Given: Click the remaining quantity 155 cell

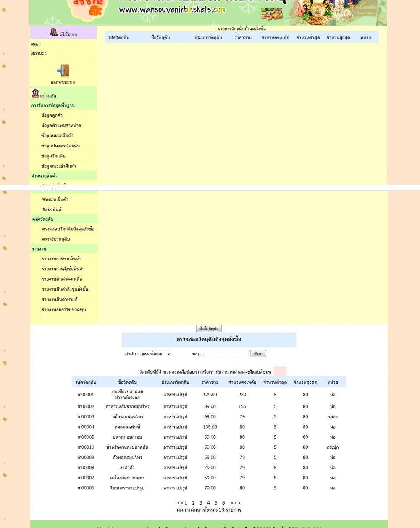Looking at the screenshot, I should tap(242, 406).
